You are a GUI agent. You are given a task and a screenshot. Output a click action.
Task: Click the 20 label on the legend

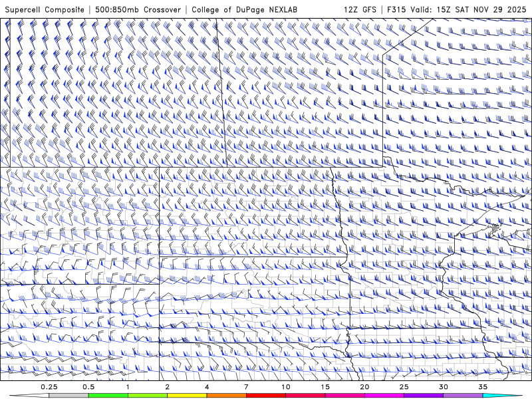364,387
